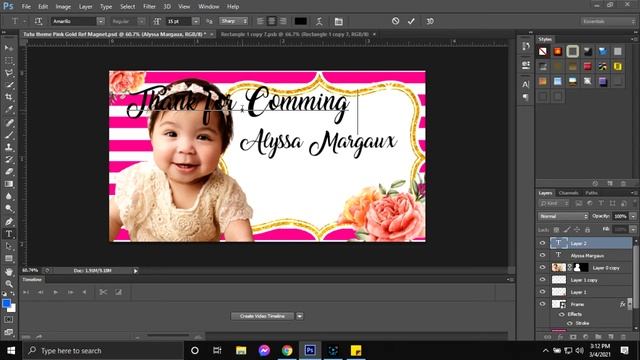The height and width of the screenshot is (360, 640).
Task: Select the Hand tool
Action: pyautogui.click(x=9, y=272)
